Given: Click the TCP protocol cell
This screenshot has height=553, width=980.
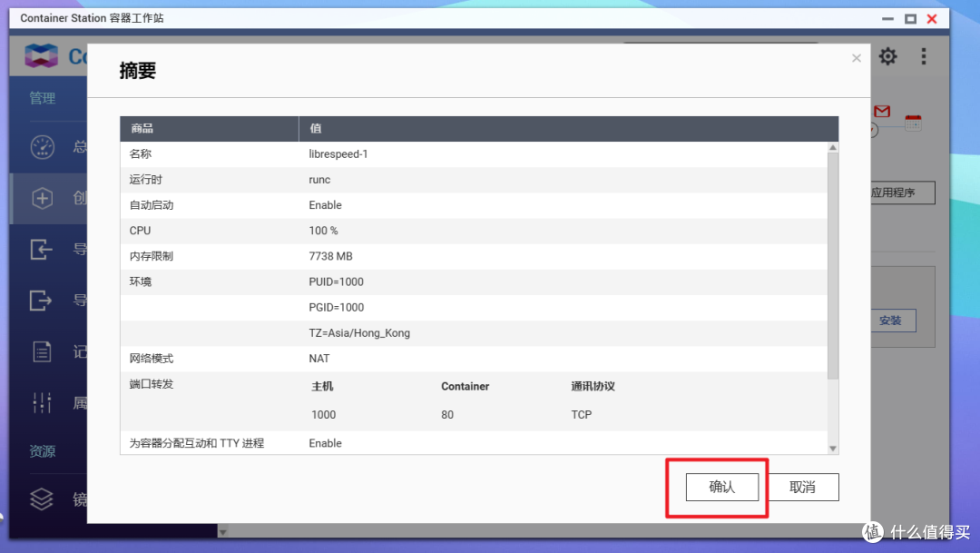Looking at the screenshot, I should coord(582,415).
